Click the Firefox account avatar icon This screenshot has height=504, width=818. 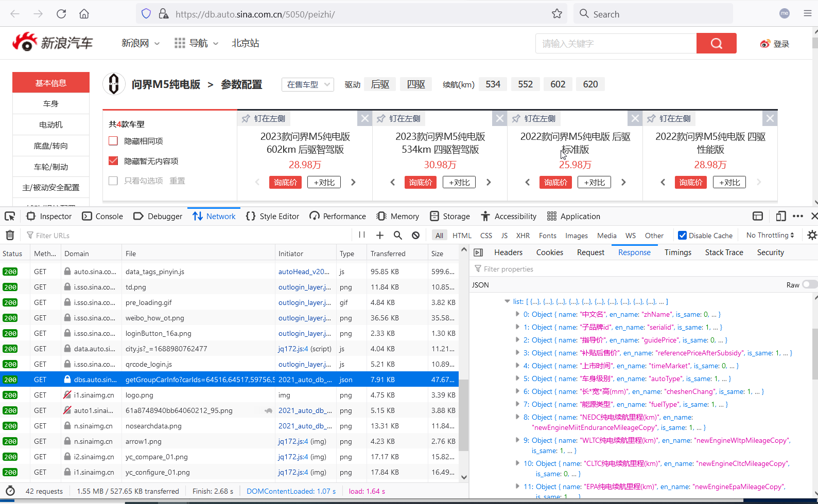coord(785,14)
